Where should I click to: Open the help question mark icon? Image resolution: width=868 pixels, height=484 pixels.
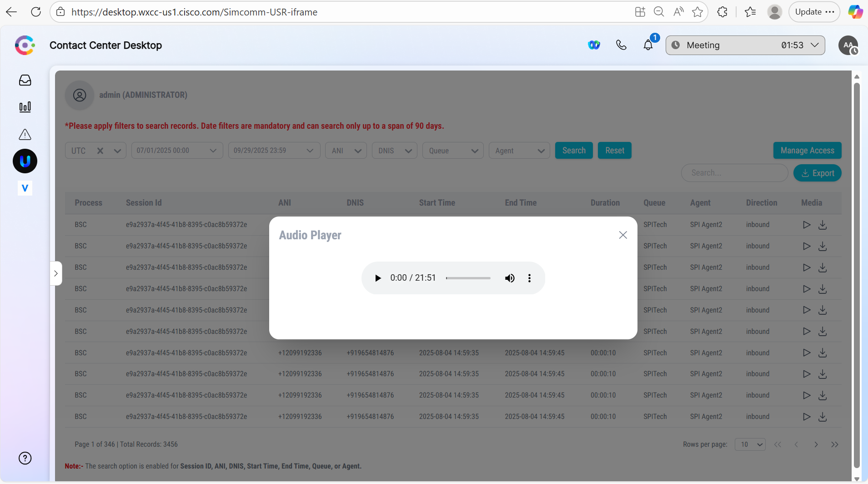25,458
